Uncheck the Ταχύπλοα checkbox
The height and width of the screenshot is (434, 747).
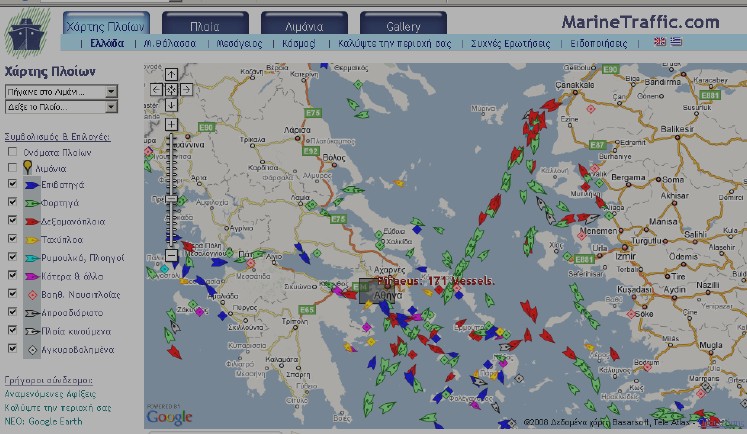[12, 238]
